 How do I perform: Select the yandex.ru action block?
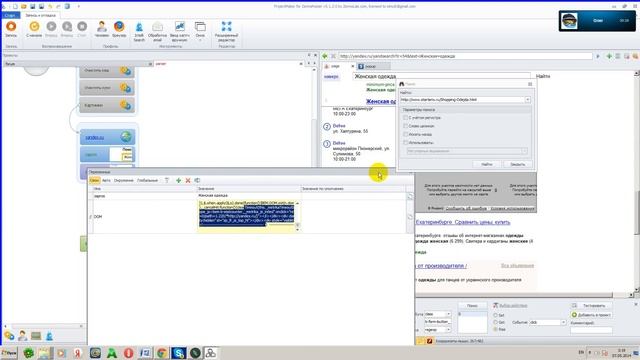tap(107, 137)
